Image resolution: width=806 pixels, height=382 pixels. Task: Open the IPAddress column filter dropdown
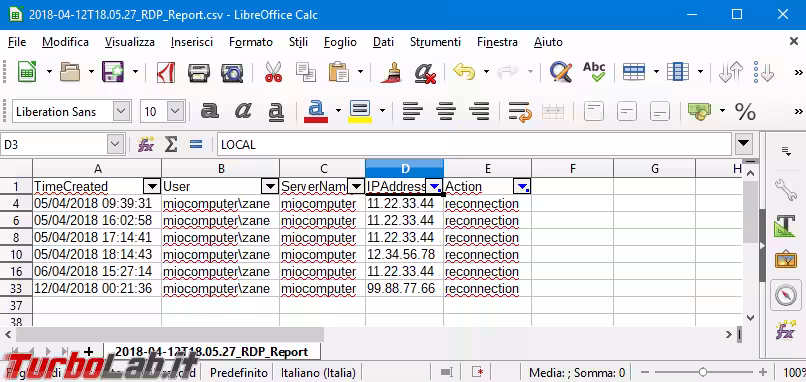[x=435, y=186]
